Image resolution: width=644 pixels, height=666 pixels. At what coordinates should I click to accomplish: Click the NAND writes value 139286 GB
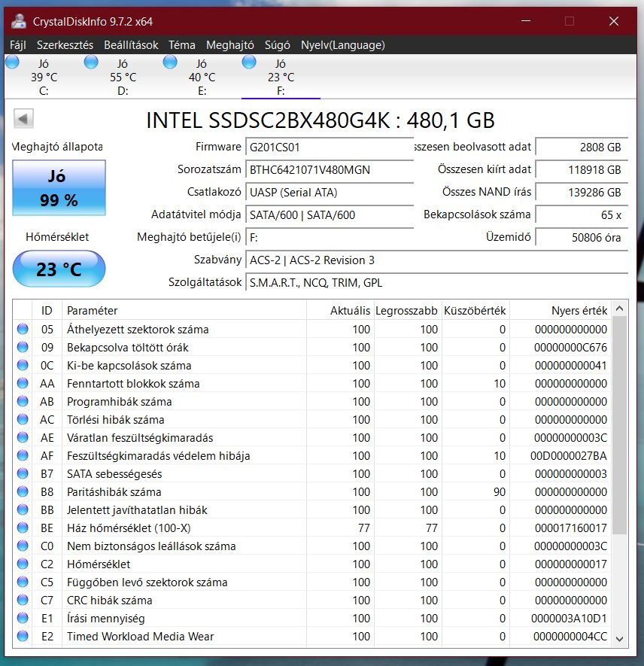(582, 192)
